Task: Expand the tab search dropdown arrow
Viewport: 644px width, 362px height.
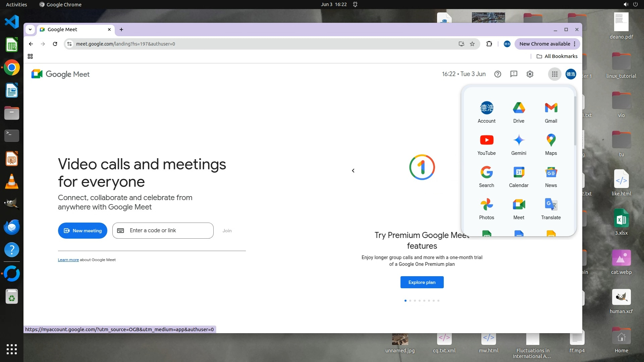Action: tap(30, 29)
